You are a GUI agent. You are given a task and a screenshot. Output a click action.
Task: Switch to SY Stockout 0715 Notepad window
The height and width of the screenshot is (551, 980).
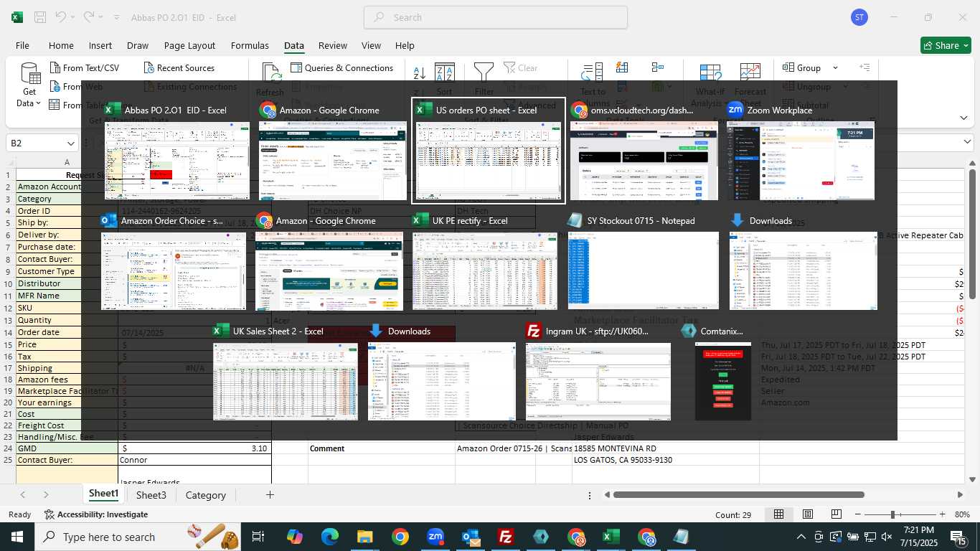(644, 262)
